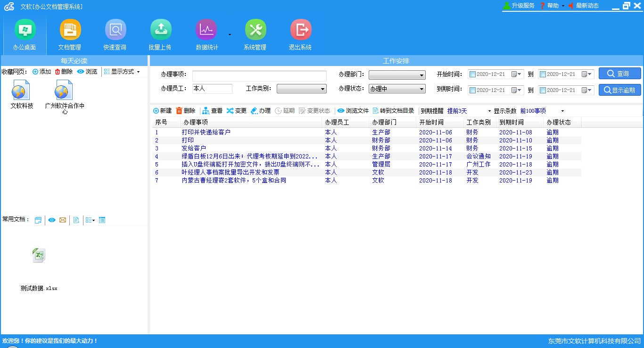Image resolution: width=644 pixels, height=348 pixels.
Task: Open the 办理部门 department dropdown
Action: pyautogui.click(x=397, y=75)
